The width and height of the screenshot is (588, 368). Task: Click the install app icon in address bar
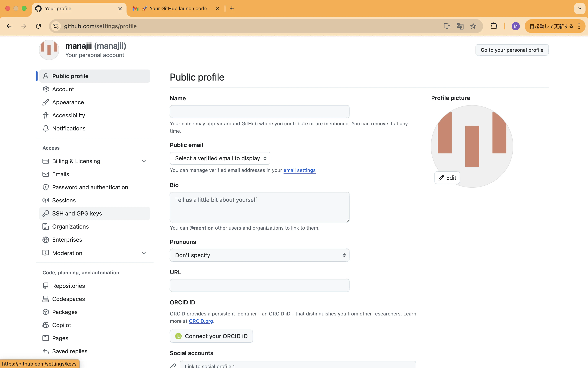tap(447, 26)
